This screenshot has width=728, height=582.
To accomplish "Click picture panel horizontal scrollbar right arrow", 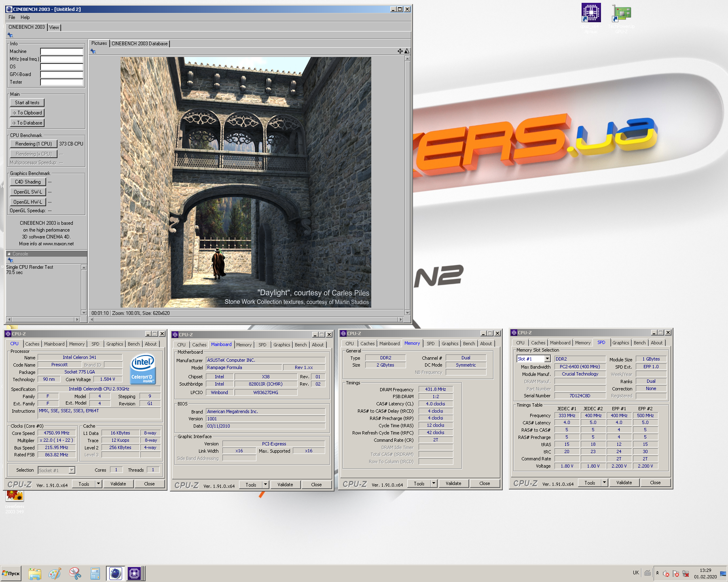I will pos(401,319).
